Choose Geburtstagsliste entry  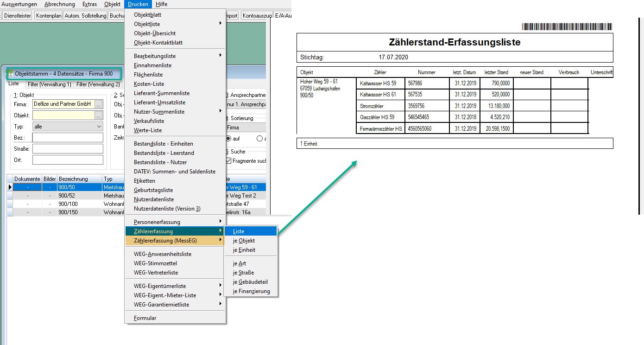coord(175,190)
